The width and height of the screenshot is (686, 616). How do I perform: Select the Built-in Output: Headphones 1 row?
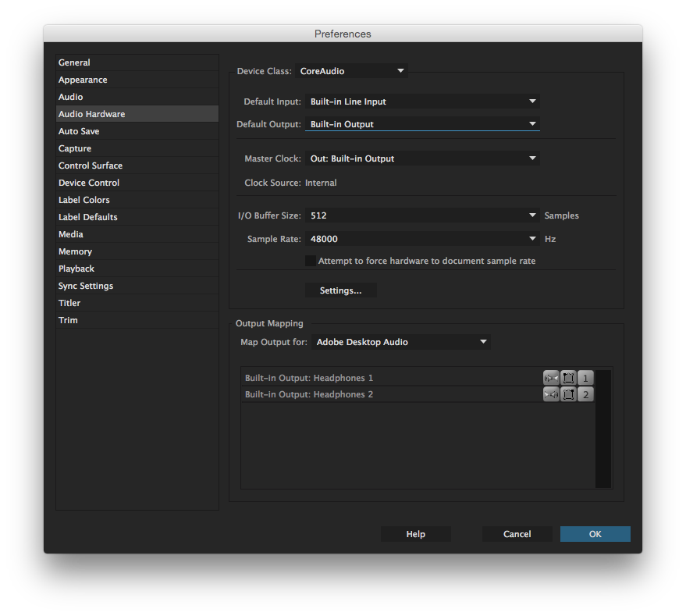pyautogui.click(x=418, y=378)
